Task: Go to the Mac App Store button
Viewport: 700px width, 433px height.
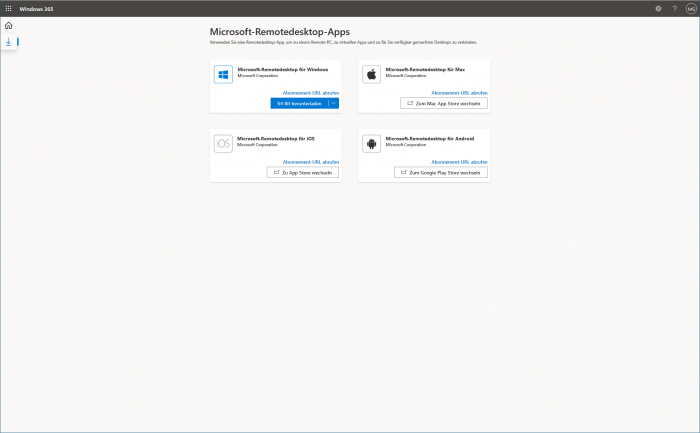Action: [x=444, y=104]
